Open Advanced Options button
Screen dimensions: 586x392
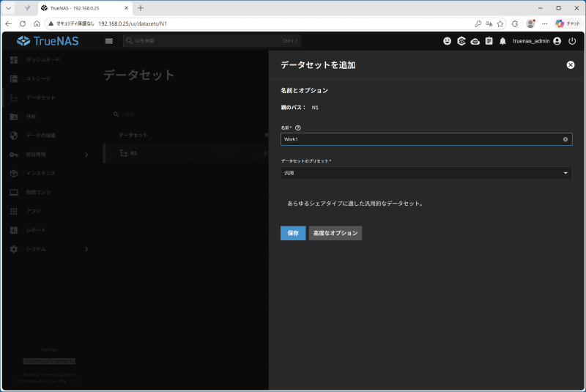[335, 233]
